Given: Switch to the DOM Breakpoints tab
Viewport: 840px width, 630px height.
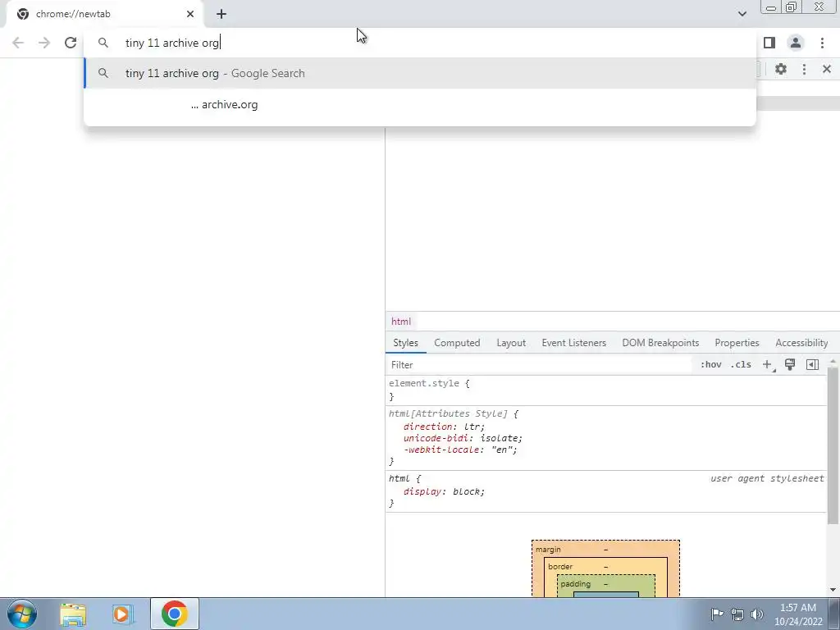Looking at the screenshot, I should pyautogui.click(x=660, y=343).
